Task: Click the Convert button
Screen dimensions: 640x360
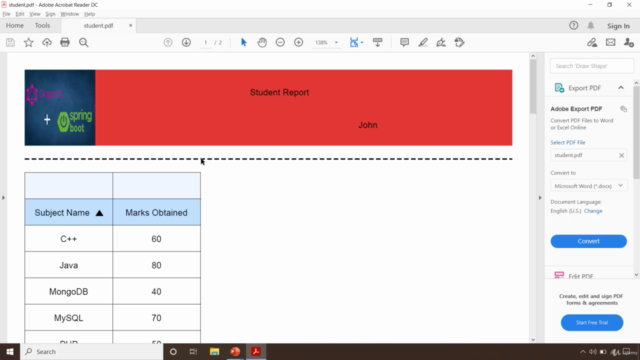Action: 589,241
